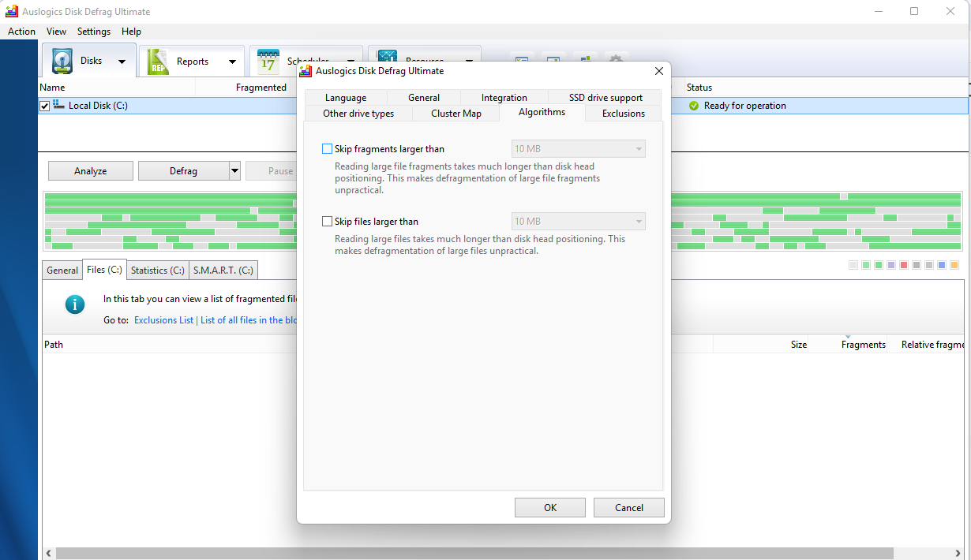Select the Ready for operation status text
This screenshot has height=560, width=971.
745,106
